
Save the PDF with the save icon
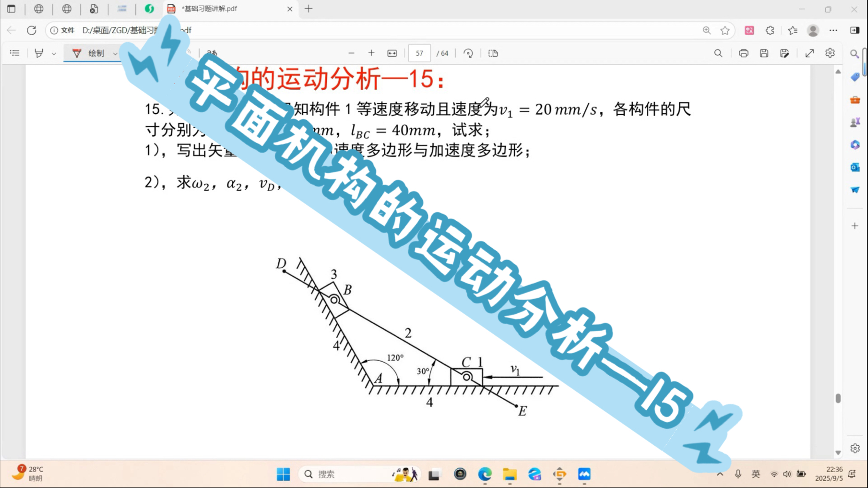pyautogui.click(x=764, y=53)
